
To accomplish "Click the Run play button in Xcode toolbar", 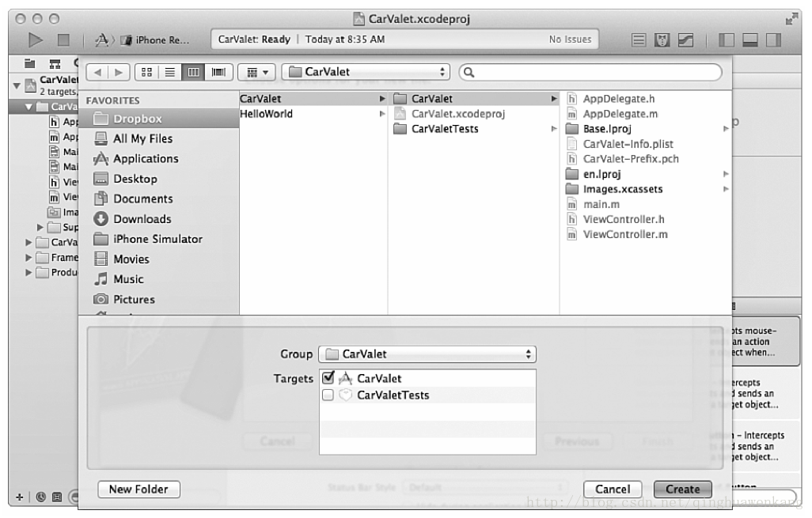I will [x=35, y=40].
